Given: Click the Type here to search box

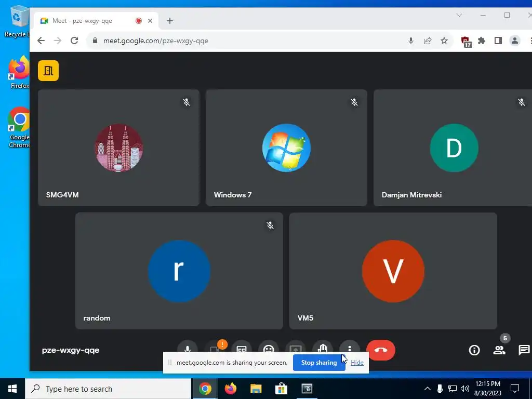Looking at the screenshot, I should pos(108,389).
